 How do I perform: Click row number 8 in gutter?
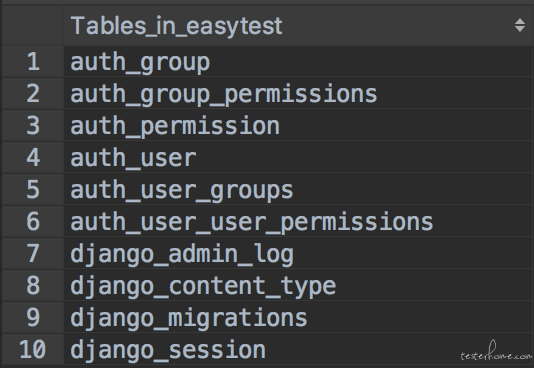(x=33, y=286)
